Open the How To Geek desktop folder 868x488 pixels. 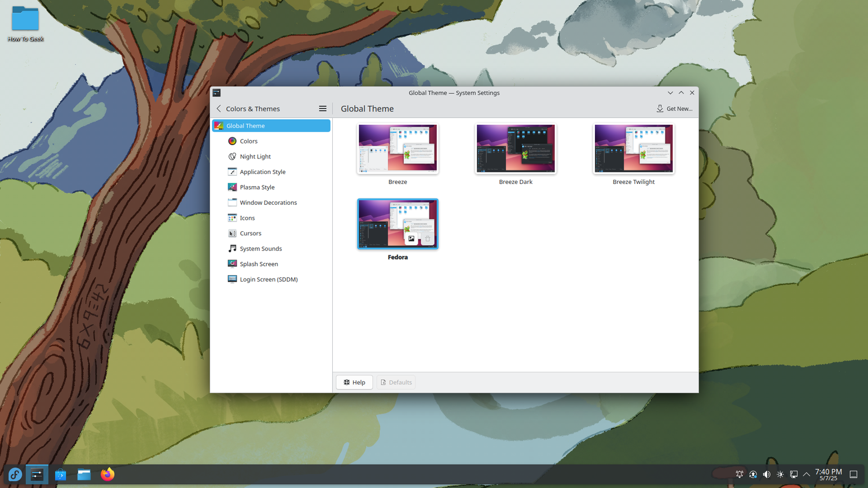pyautogui.click(x=25, y=24)
